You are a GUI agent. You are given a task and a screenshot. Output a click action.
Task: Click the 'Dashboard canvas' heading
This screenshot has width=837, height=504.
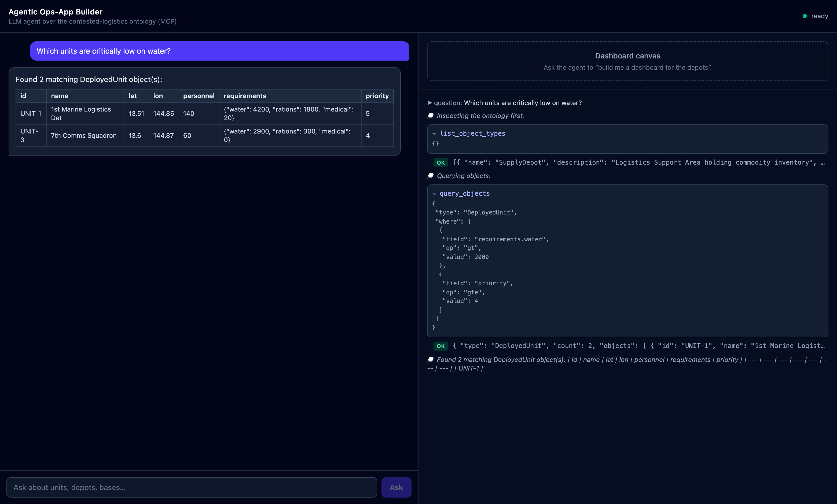point(627,56)
